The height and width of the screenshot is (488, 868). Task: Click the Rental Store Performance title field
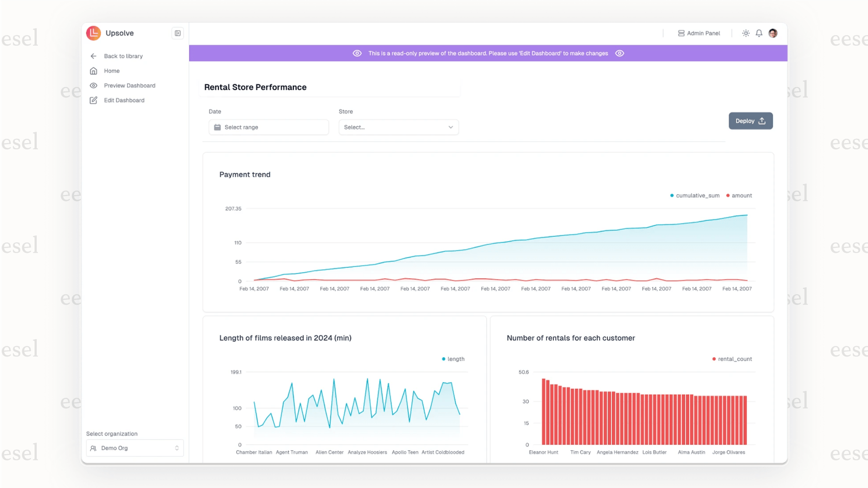pyautogui.click(x=255, y=87)
